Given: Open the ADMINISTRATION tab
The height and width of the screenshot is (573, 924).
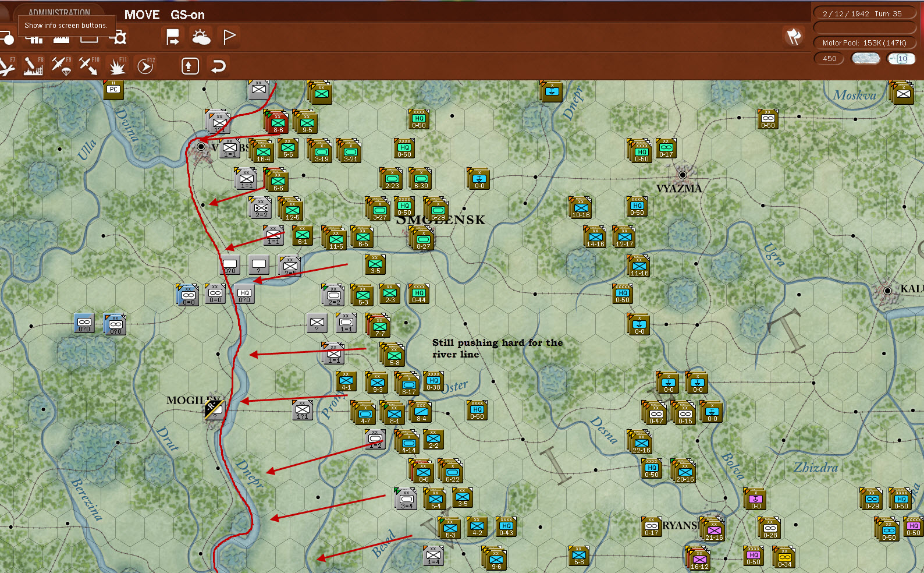Looking at the screenshot, I should (59, 12).
